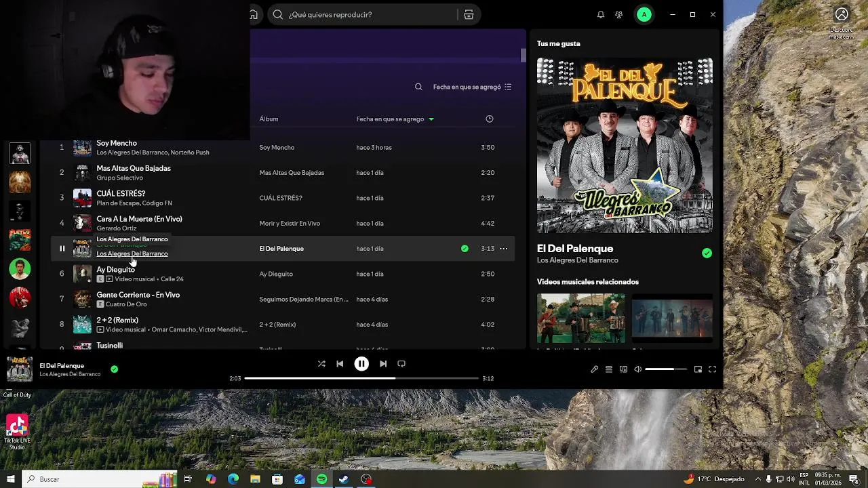Open Task View in the taskbar
The height and width of the screenshot is (488, 868).
click(188, 479)
